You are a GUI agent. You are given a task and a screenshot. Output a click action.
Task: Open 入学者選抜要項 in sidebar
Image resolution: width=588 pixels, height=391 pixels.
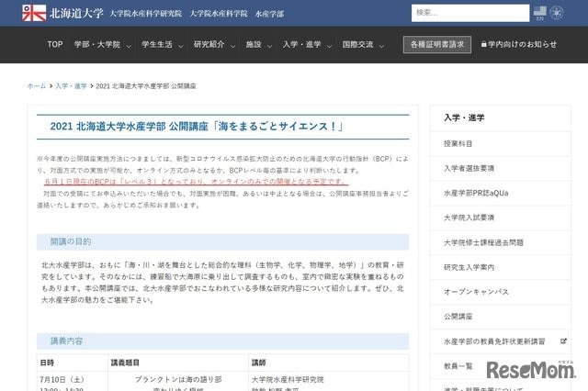(x=469, y=168)
